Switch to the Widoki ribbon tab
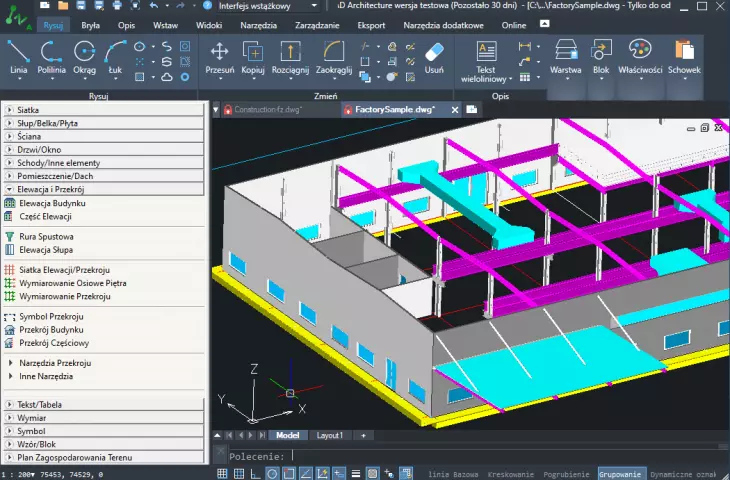This screenshot has height=480, width=730. (x=209, y=26)
